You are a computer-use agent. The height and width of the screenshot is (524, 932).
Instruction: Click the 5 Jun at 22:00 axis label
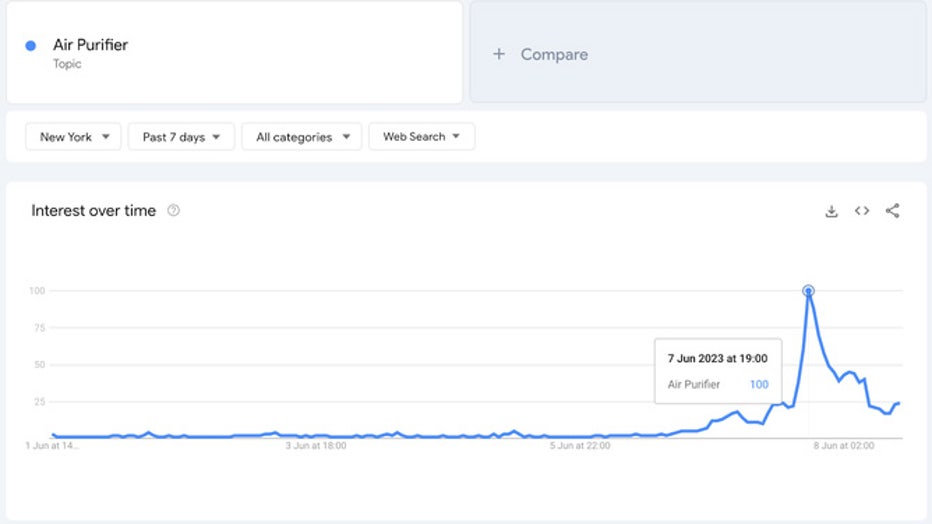click(x=579, y=446)
